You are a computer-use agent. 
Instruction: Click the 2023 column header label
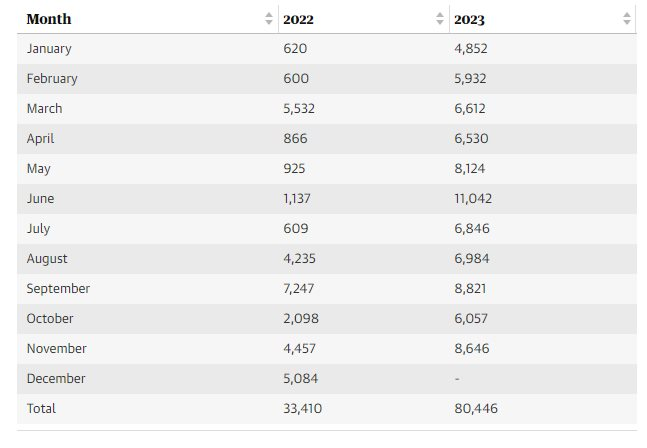click(x=470, y=19)
